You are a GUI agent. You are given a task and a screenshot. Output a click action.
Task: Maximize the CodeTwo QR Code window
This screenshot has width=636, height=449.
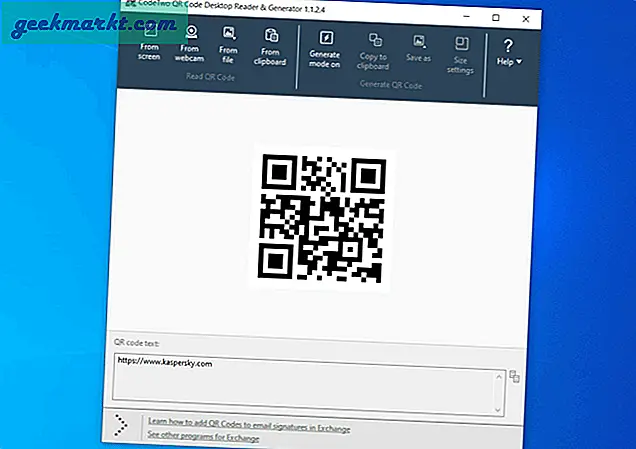pyautogui.click(x=496, y=18)
